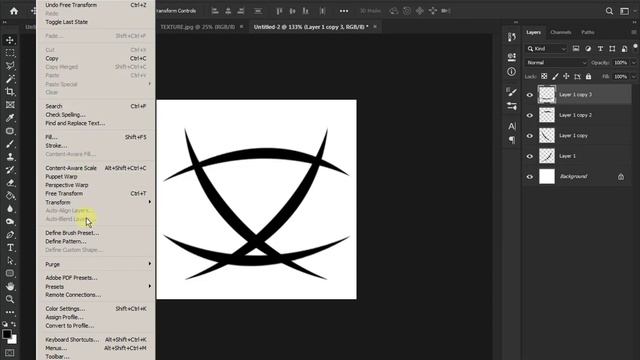Image resolution: width=640 pixels, height=360 pixels.
Task: Select the Polygonal Lasso tool
Action: tap(10, 66)
